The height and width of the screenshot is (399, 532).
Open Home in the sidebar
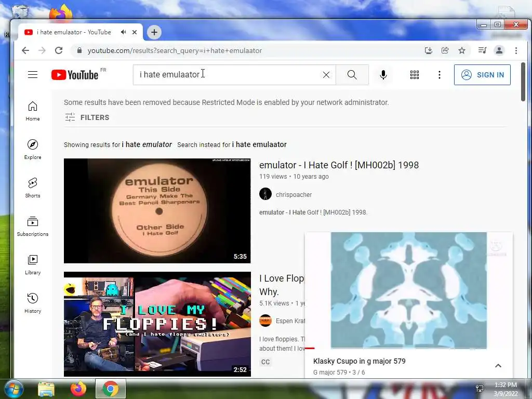click(x=33, y=111)
